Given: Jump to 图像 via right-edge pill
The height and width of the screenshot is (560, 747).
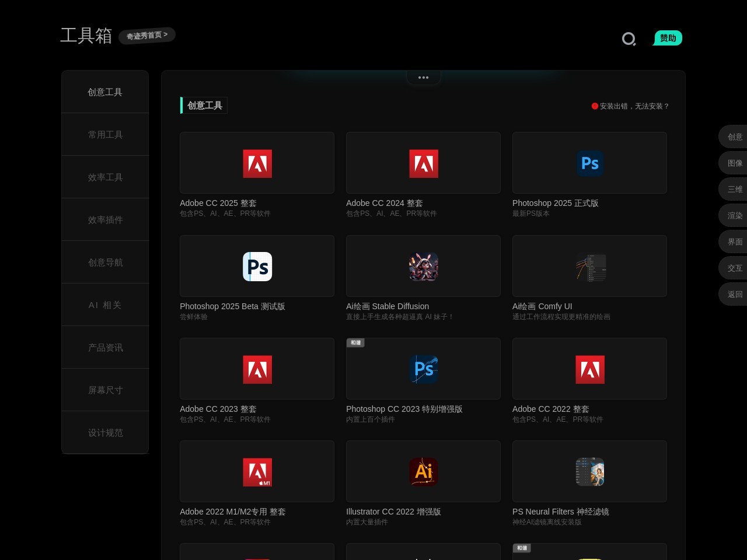Looking at the screenshot, I should 734,163.
